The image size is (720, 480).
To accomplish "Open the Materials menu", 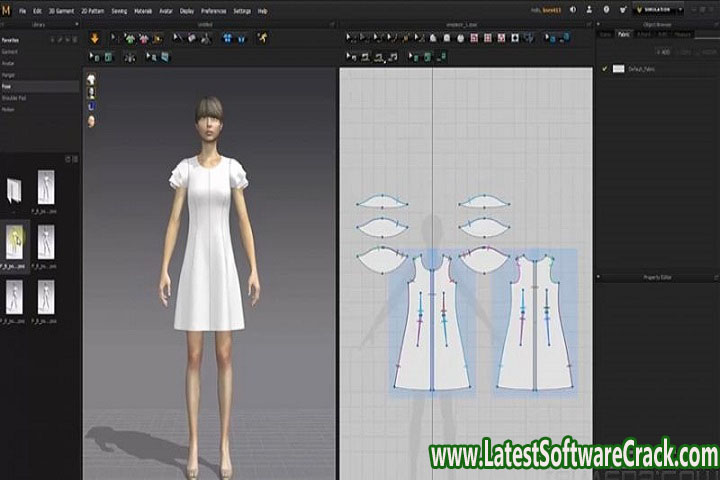I will click(x=143, y=11).
